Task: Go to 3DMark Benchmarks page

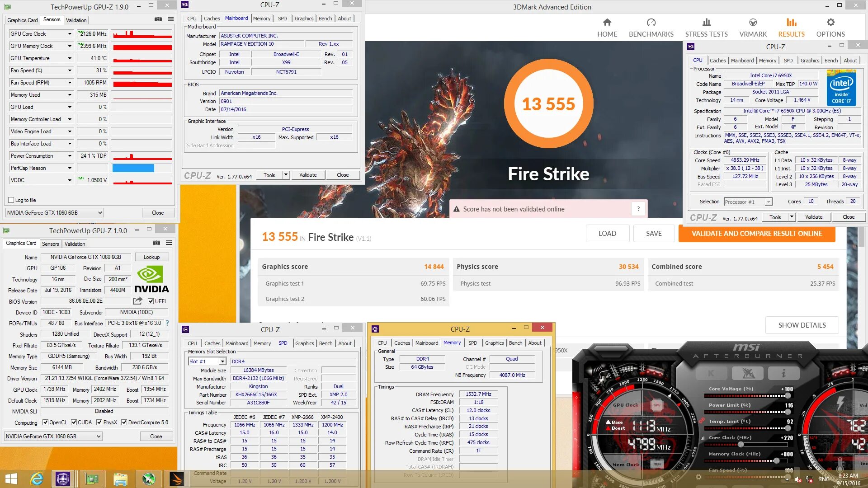Action: point(651,28)
